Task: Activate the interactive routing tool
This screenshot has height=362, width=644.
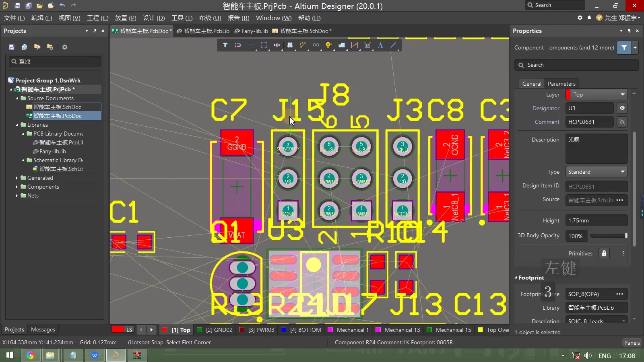Action: tap(303, 45)
